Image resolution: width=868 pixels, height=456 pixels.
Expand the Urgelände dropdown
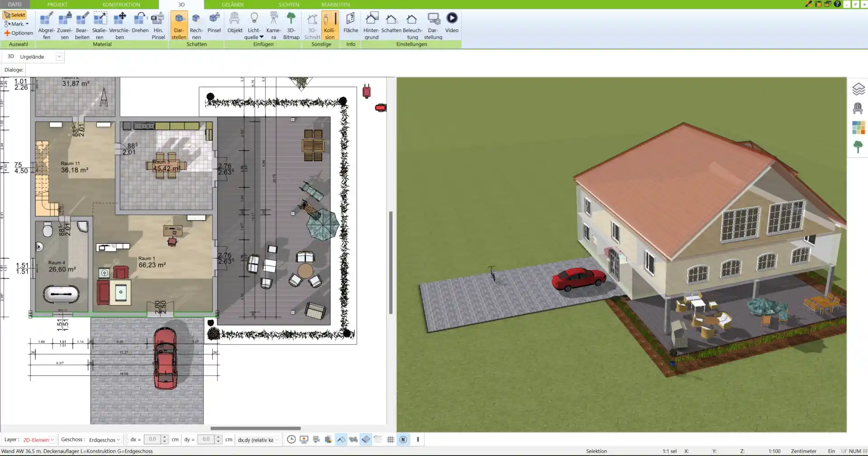click(59, 57)
